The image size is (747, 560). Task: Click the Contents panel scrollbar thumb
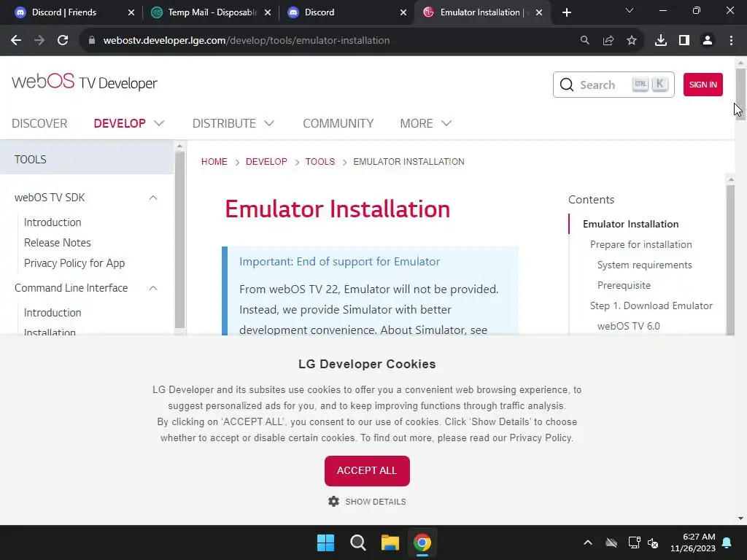(x=731, y=259)
